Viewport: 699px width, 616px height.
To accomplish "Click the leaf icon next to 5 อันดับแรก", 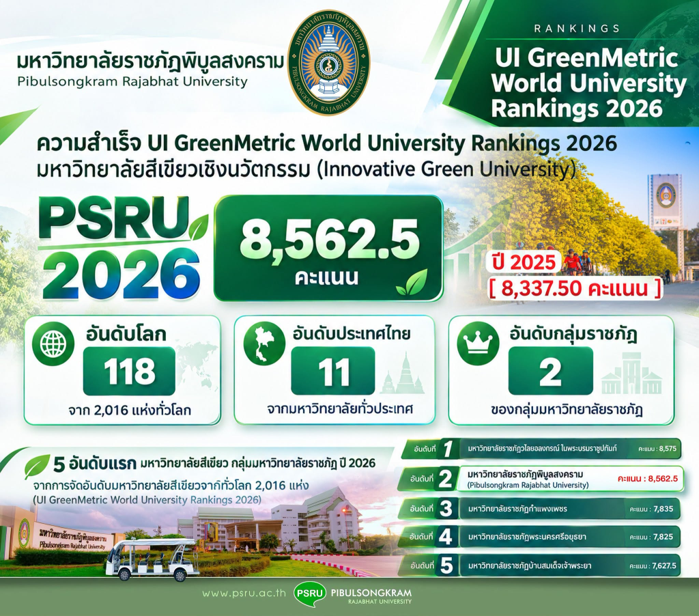I will pyautogui.click(x=37, y=466).
